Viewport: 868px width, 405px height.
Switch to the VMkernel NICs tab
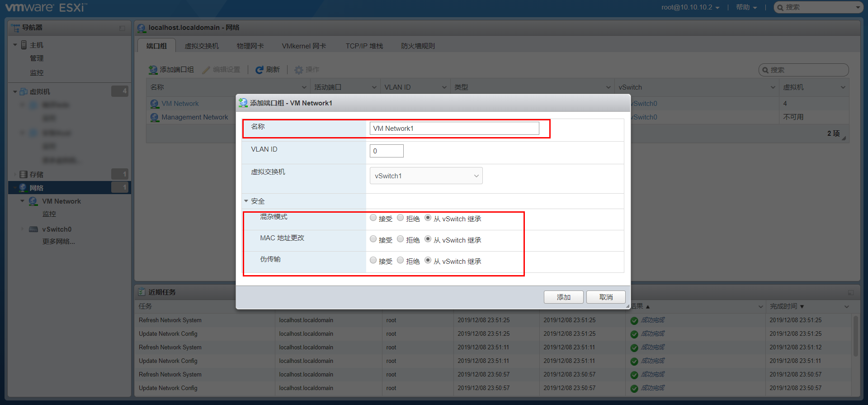click(304, 46)
